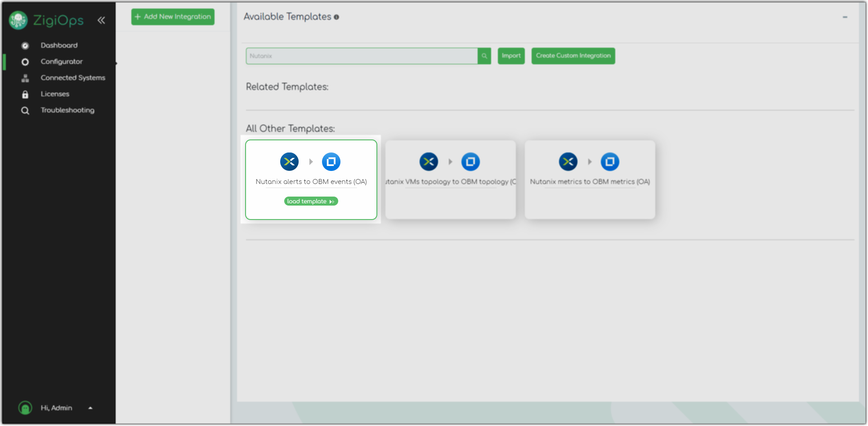Viewport: 868px width, 426px height.
Task: Click the search magnifier button
Action: (x=484, y=56)
